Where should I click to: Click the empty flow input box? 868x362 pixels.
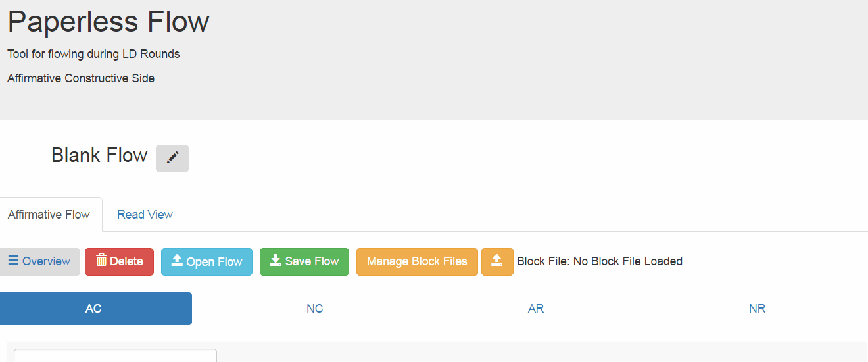pyautogui.click(x=115, y=355)
